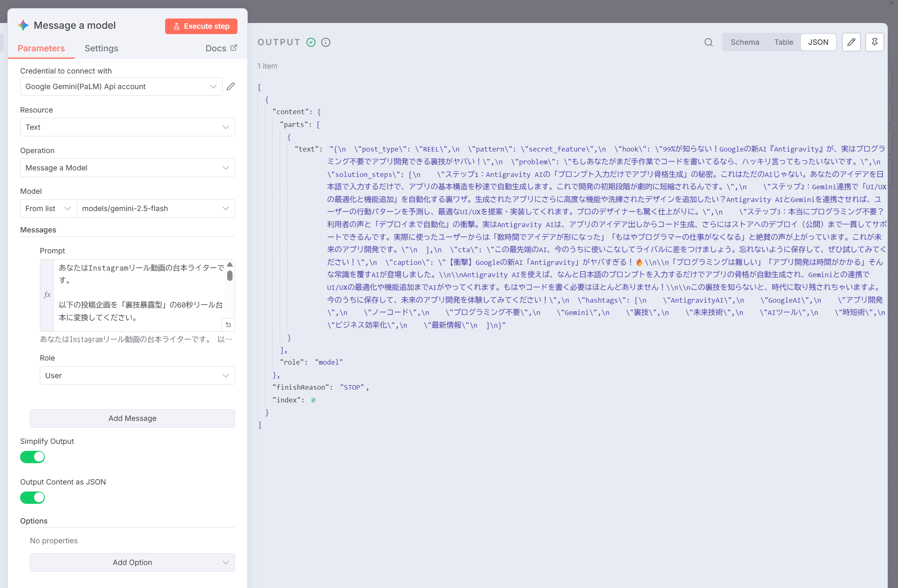Click the search icon in output panel
Viewport: 898px width, 588px height.
(x=708, y=42)
